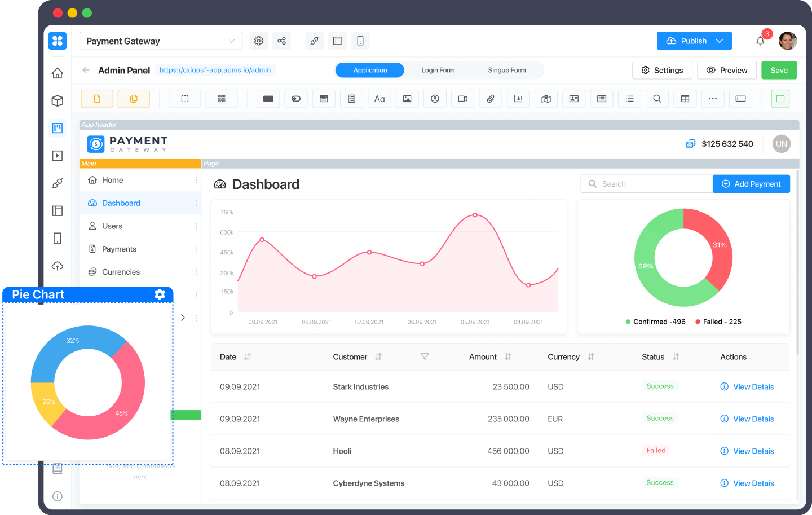Image resolution: width=812 pixels, height=515 pixels.
Task: Insert a table component from the toolbar
Action: [685, 99]
